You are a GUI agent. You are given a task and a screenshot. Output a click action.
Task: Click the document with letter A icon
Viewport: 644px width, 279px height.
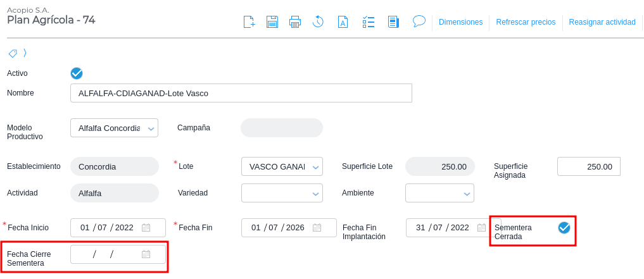pyautogui.click(x=343, y=22)
